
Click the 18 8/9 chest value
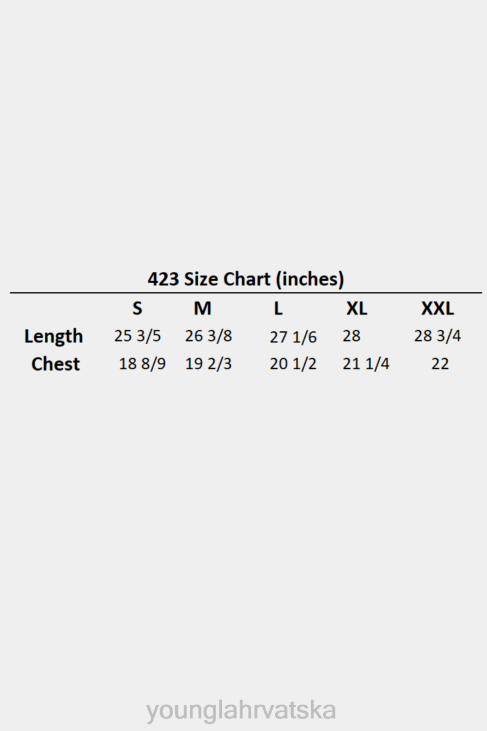pos(142,364)
